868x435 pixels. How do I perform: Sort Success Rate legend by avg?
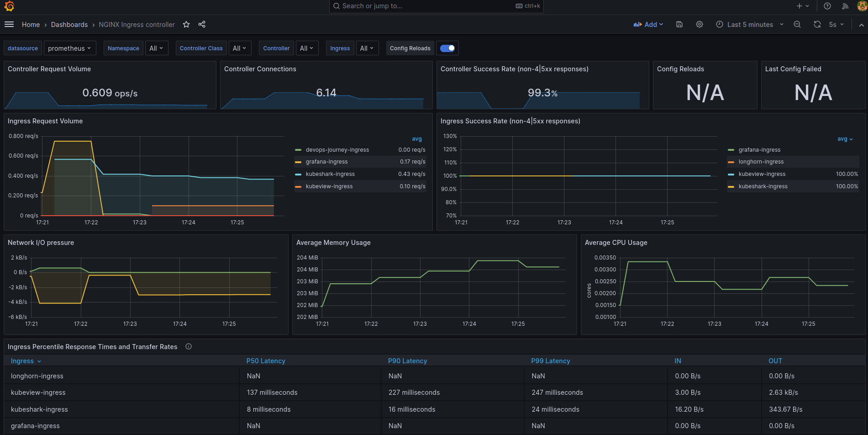[845, 139]
